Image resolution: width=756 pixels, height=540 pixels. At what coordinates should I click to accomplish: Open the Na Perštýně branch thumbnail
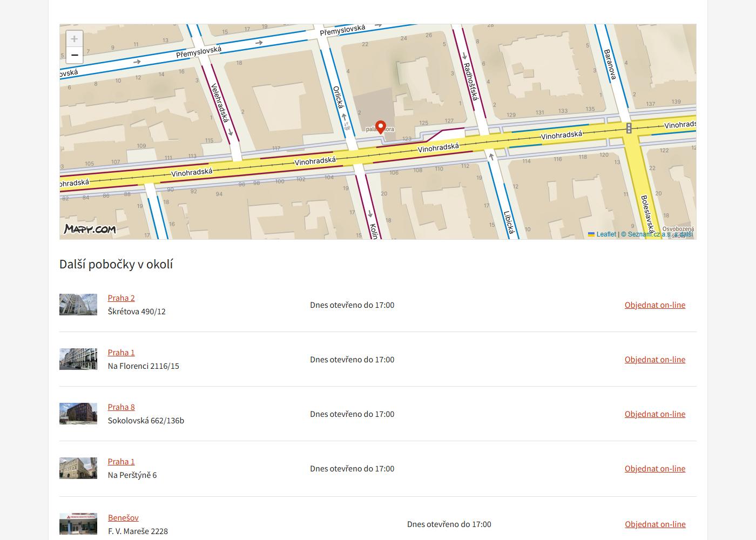coord(78,468)
